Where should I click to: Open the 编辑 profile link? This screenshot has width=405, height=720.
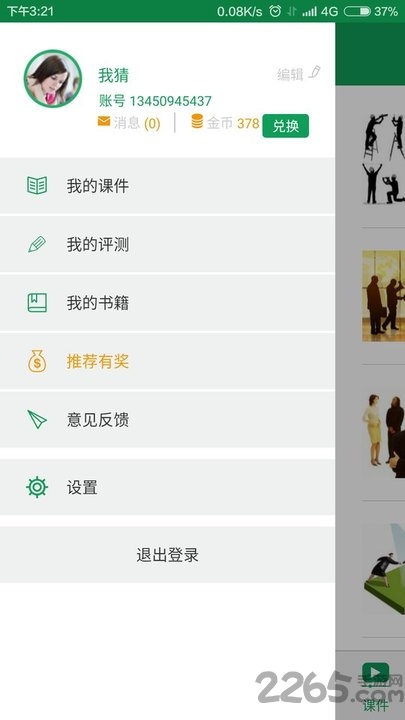click(x=290, y=74)
